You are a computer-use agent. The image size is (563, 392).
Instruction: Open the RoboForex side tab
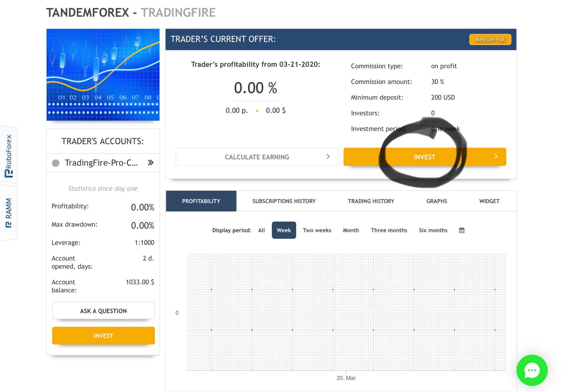pyautogui.click(x=9, y=155)
